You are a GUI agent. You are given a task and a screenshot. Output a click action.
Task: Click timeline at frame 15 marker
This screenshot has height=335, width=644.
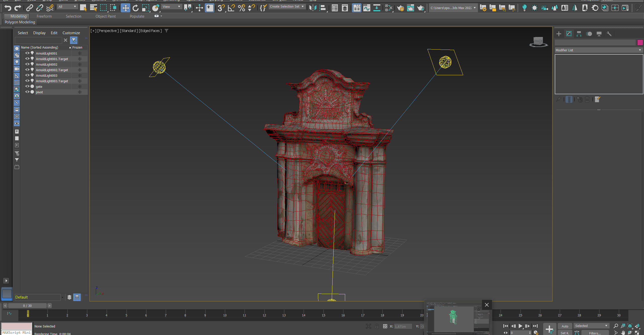pos(324,315)
